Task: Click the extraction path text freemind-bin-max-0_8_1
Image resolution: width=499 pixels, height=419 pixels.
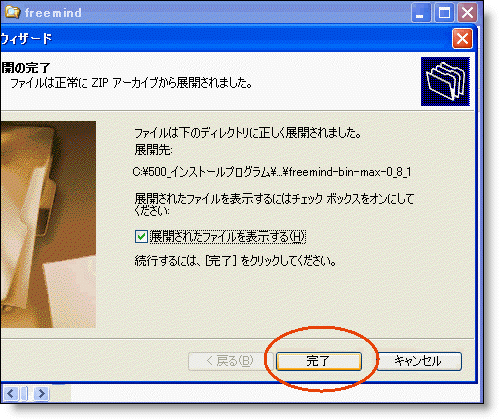Action: [272, 172]
